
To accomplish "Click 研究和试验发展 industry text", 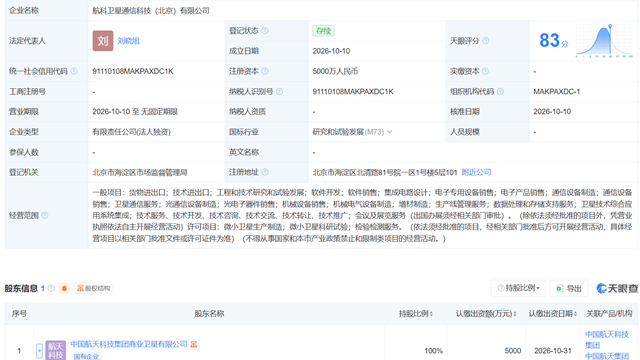I will (x=338, y=132).
